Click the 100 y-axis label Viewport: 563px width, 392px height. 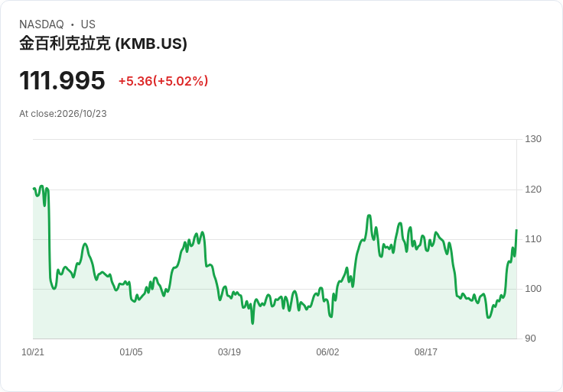click(x=533, y=289)
